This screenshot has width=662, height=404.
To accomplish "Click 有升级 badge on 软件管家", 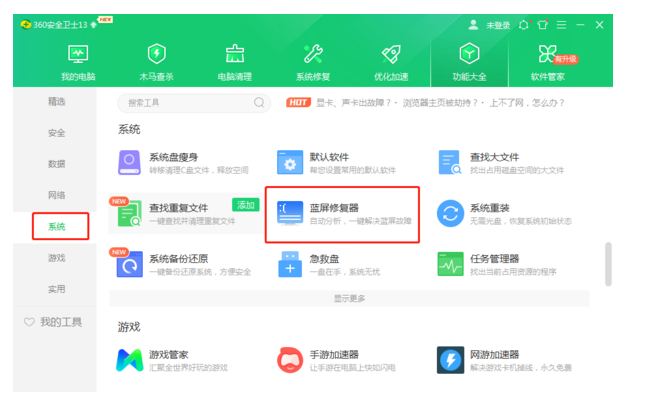I will click(x=566, y=59).
